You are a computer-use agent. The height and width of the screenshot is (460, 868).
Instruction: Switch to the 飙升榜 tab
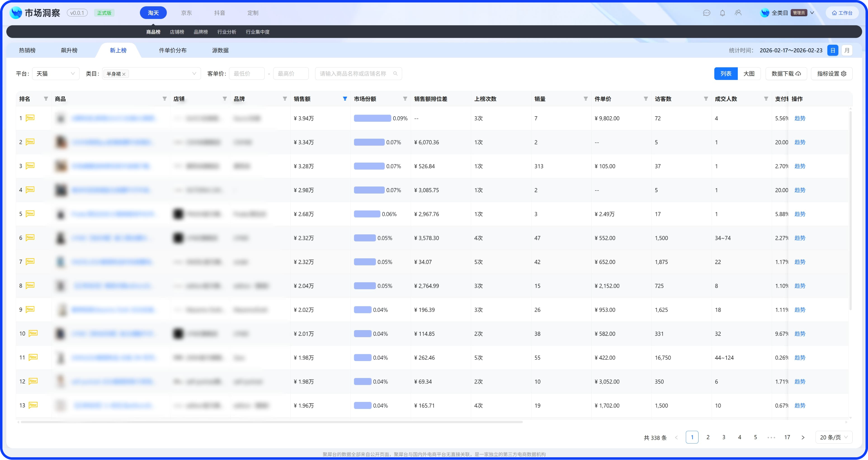[x=69, y=50]
